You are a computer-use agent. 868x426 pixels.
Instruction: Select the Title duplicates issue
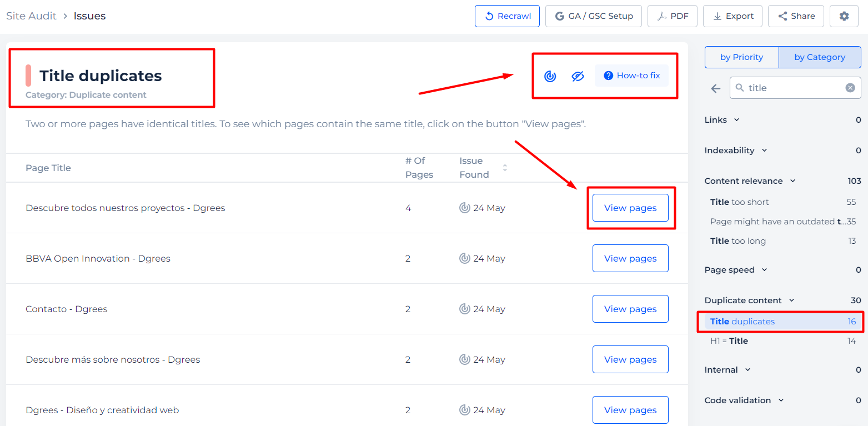[782, 322]
